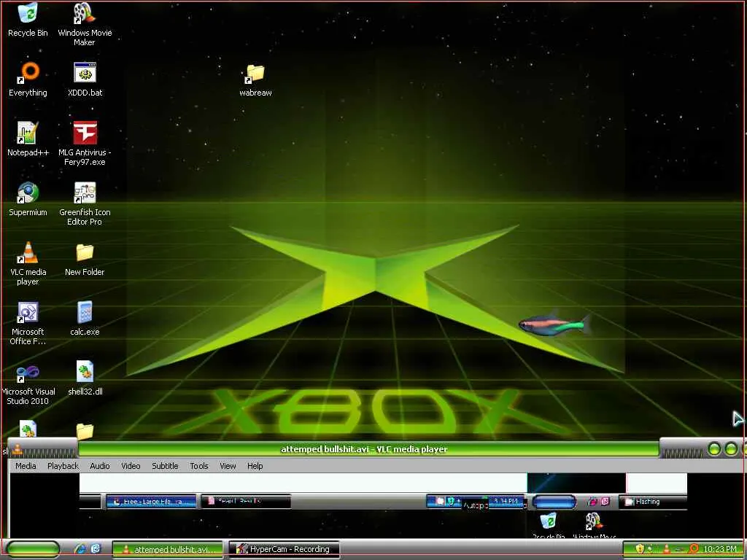Launch Internet Explorer from quick launch
747x560 pixels.
coord(80,549)
